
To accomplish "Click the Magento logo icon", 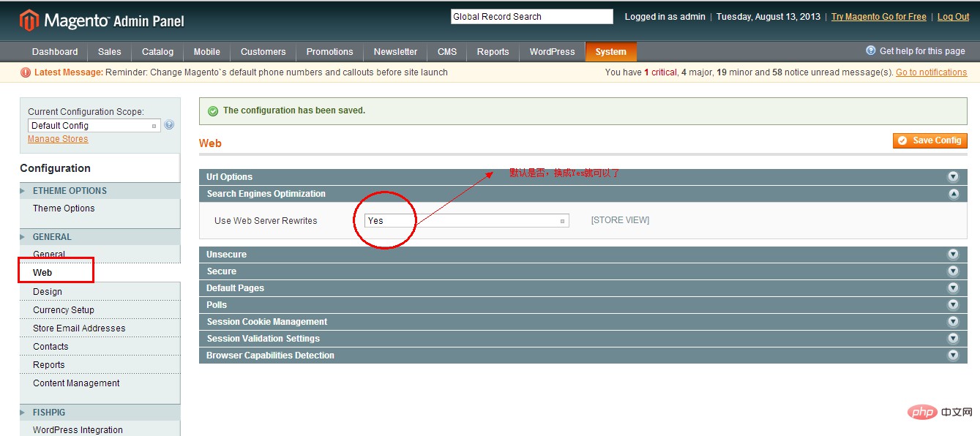I will (x=29, y=20).
